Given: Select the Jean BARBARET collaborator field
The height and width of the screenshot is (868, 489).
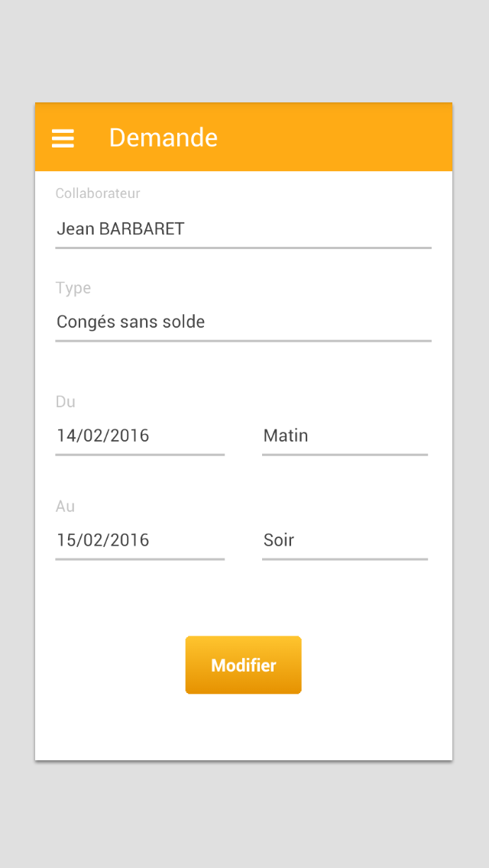Looking at the screenshot, I should pos(243,228).
